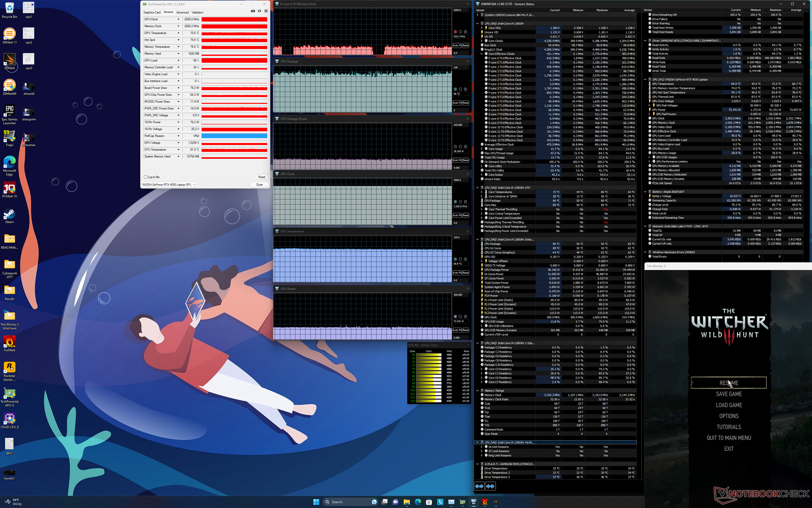This screenshot has height=508, width=812.
Task: Open Hot Spot sensor dropdown in GPU-Z
Action: (178, 40)
